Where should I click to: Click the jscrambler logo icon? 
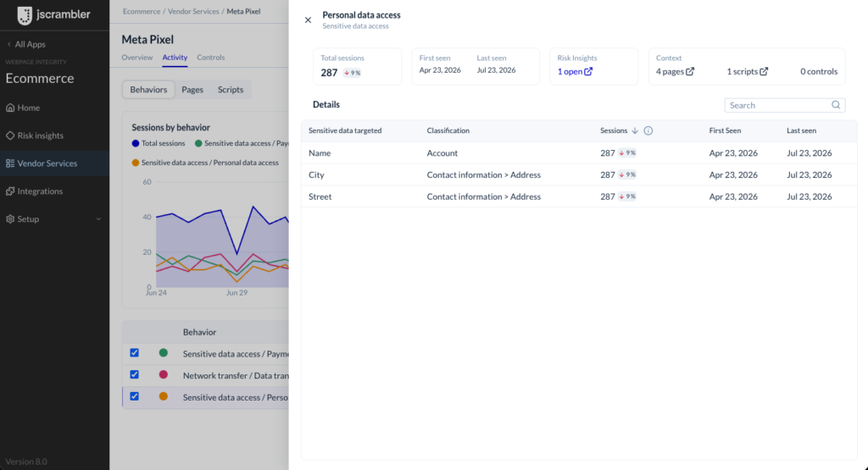coord(25,15)
